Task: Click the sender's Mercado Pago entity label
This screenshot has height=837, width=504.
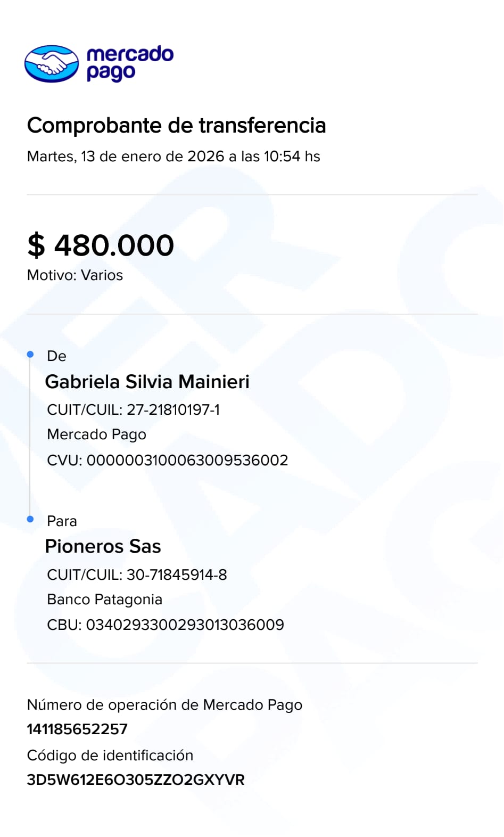Action: (x=96, y=434)
